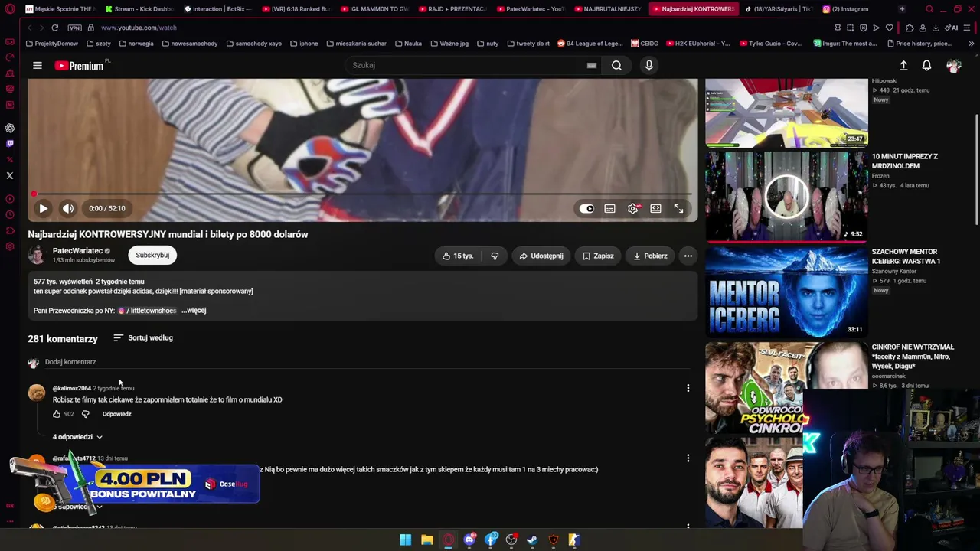Open the YouTube upload/create button

(903, 66)
